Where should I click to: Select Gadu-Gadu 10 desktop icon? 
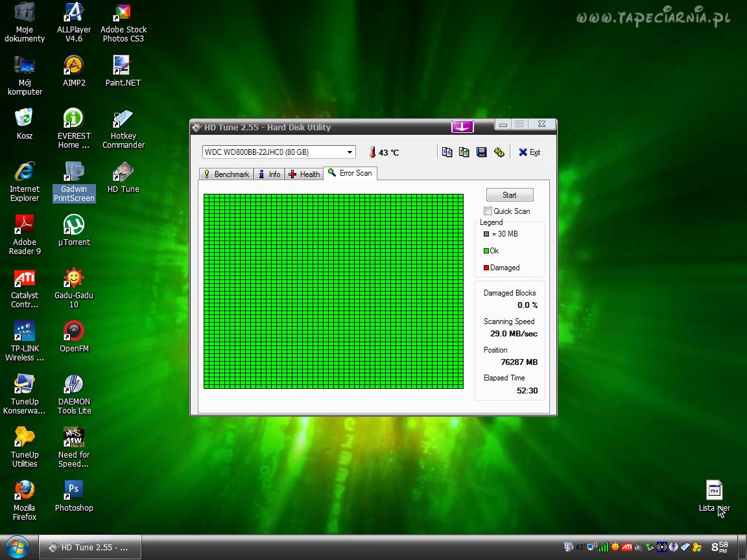point(74,288)
